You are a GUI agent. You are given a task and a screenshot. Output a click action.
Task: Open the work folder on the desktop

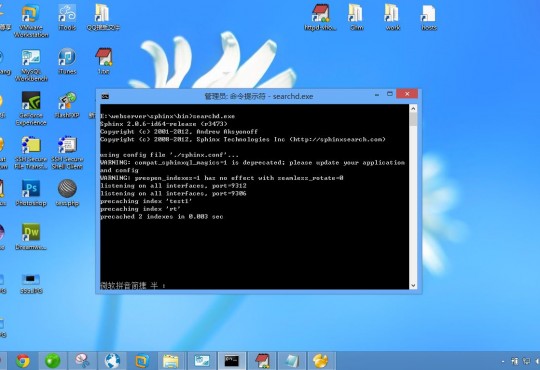coord(392,17)
